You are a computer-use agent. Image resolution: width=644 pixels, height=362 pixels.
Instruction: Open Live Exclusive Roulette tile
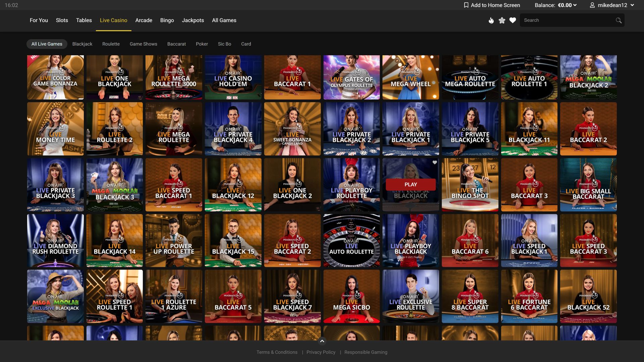pos(411,296)
